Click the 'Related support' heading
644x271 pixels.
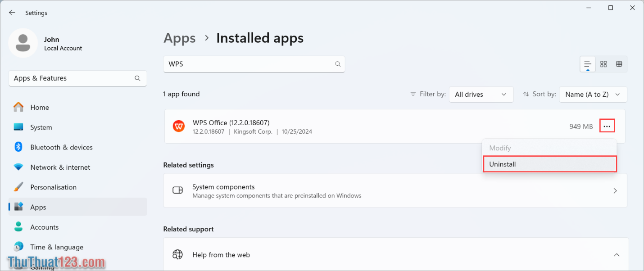point(188,229)
